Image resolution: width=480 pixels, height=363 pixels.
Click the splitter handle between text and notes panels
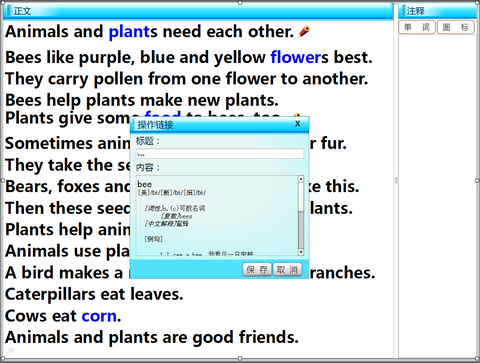pos(396,180)
